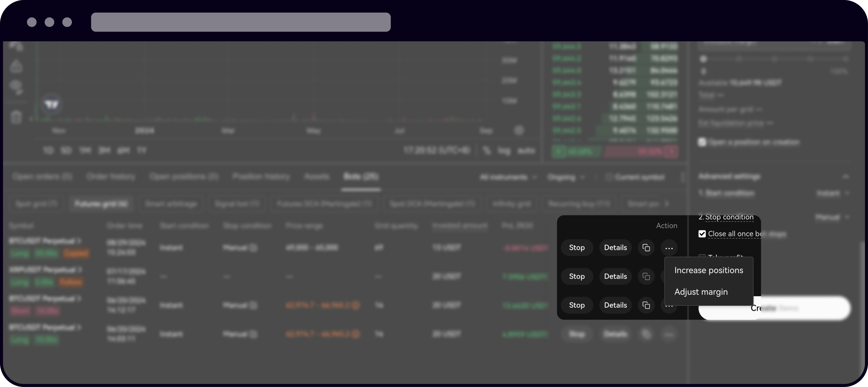Screen dimensions: 868x387
Task: Open the camera snapshot icon below the chart
Action: pos(519,131)
